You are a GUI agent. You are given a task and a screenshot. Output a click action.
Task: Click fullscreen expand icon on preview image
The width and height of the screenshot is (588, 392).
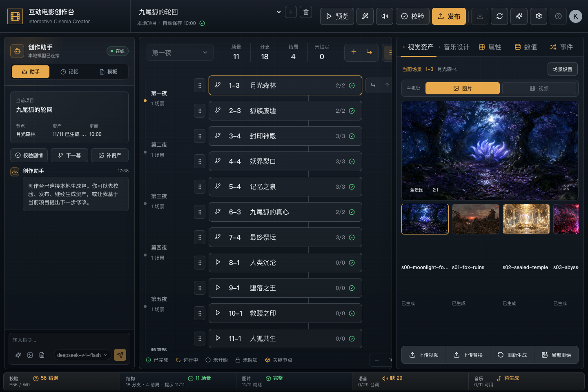pos(566,187)
